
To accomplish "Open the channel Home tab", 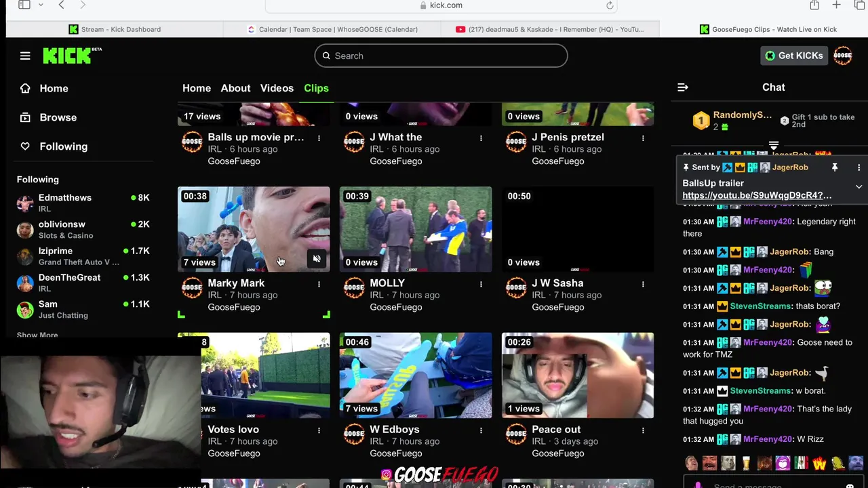I will coord(197,88).
